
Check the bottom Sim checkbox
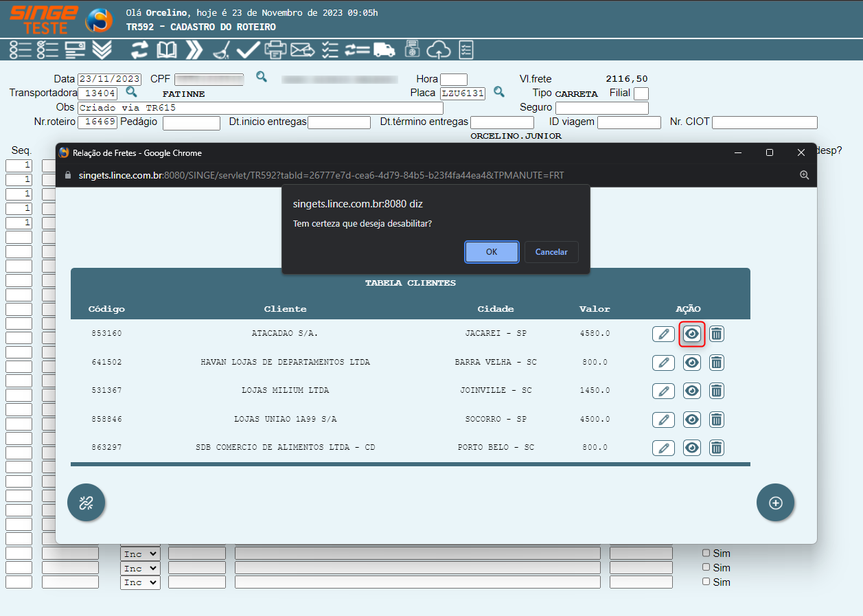[706, 582]
